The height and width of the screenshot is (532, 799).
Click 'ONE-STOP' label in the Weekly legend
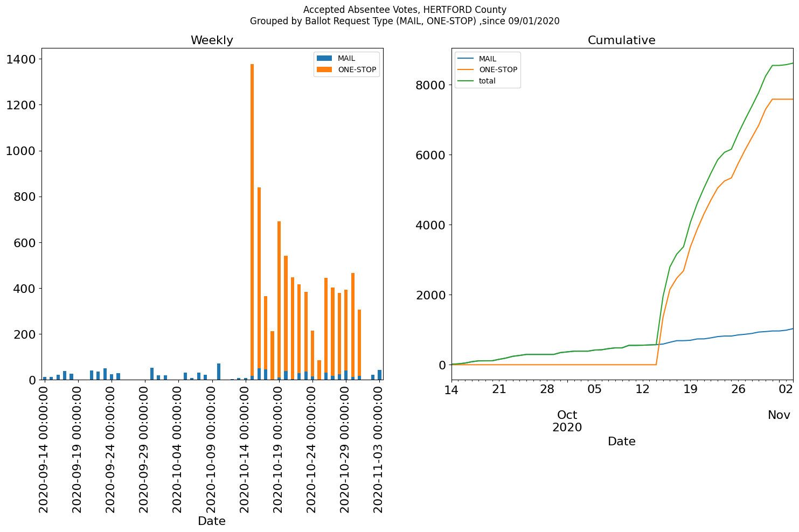point(357,70)
